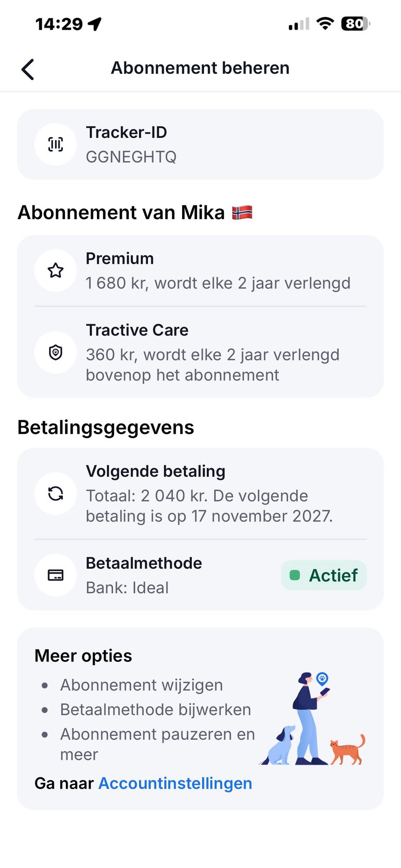Select the Premium subscription row
Viewport: 401px width, 868px height.
tap(200, 271)
